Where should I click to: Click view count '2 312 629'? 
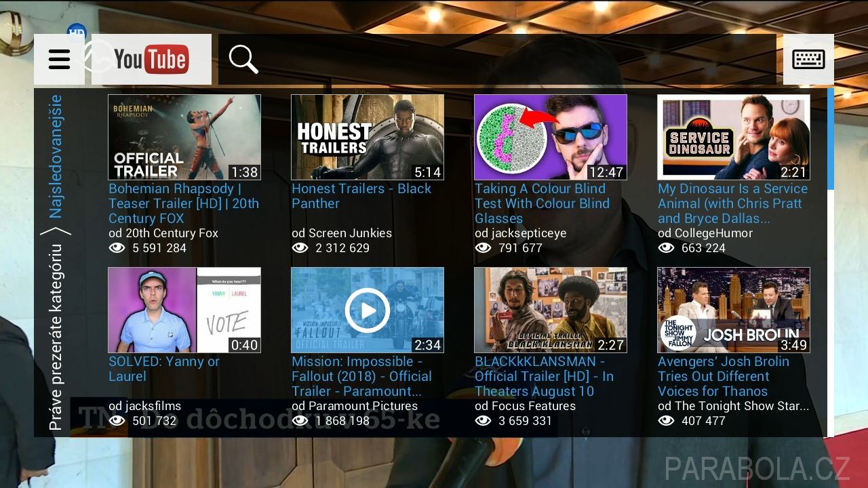pos(342,248)
